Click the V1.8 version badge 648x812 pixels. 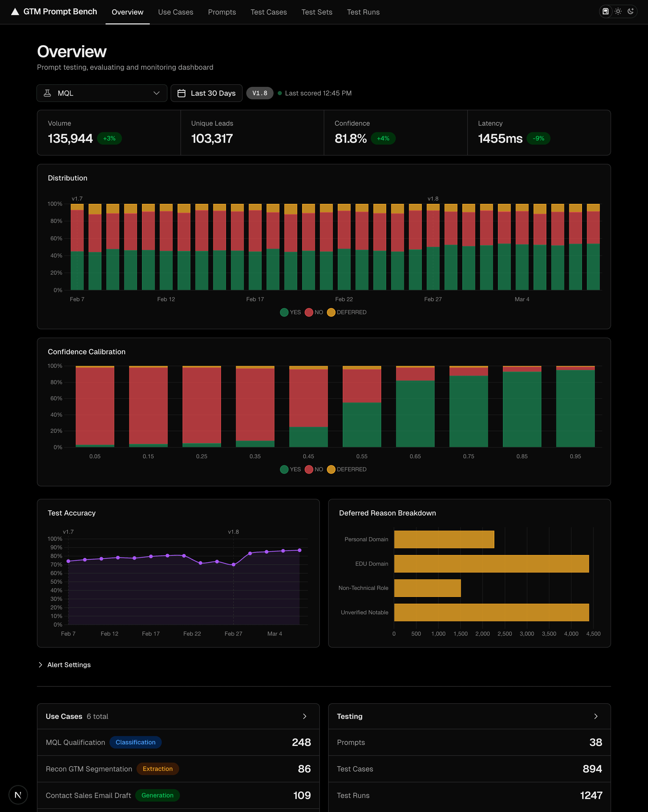tap(260, 93)
